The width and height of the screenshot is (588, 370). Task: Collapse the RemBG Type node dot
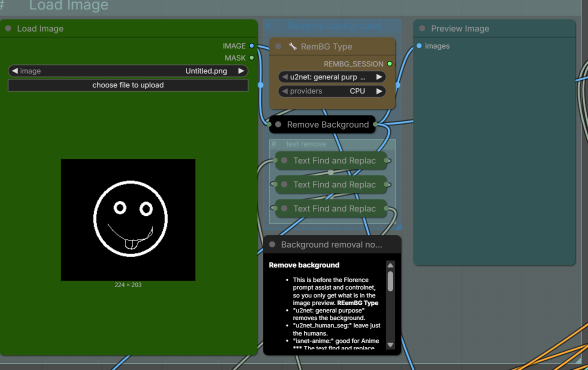(x=278, y=46)
